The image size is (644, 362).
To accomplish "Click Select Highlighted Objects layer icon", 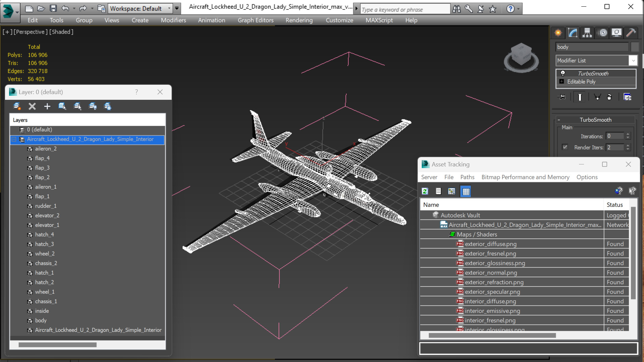I will [62, 106].
